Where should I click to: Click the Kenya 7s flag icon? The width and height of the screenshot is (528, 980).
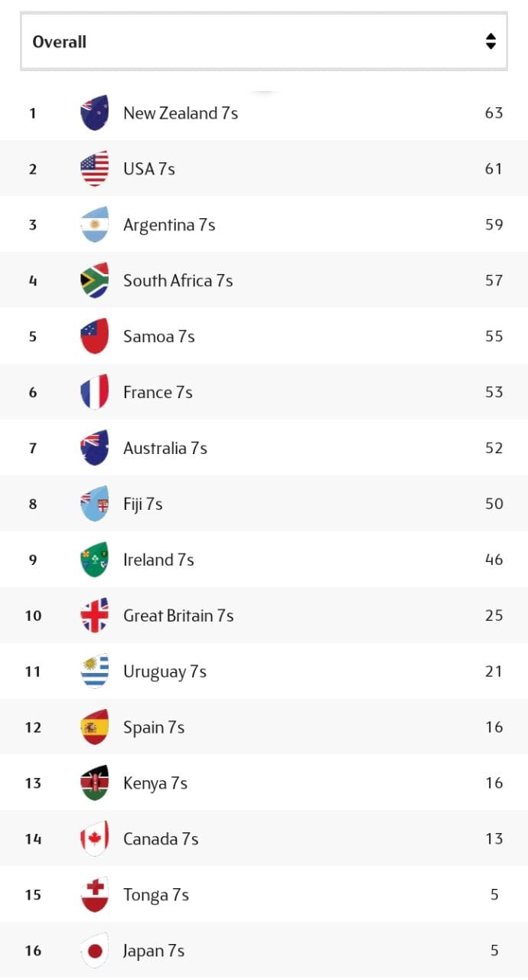(x=95, y=783)
